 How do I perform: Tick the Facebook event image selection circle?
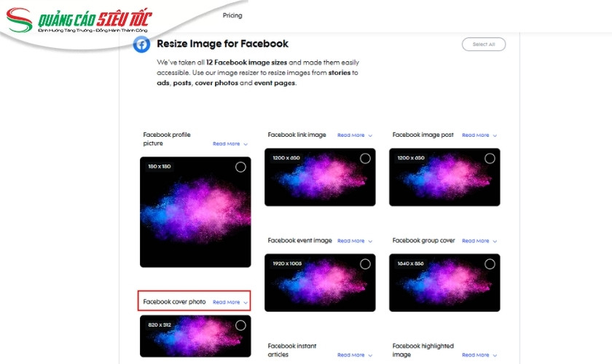pos(365,264)
